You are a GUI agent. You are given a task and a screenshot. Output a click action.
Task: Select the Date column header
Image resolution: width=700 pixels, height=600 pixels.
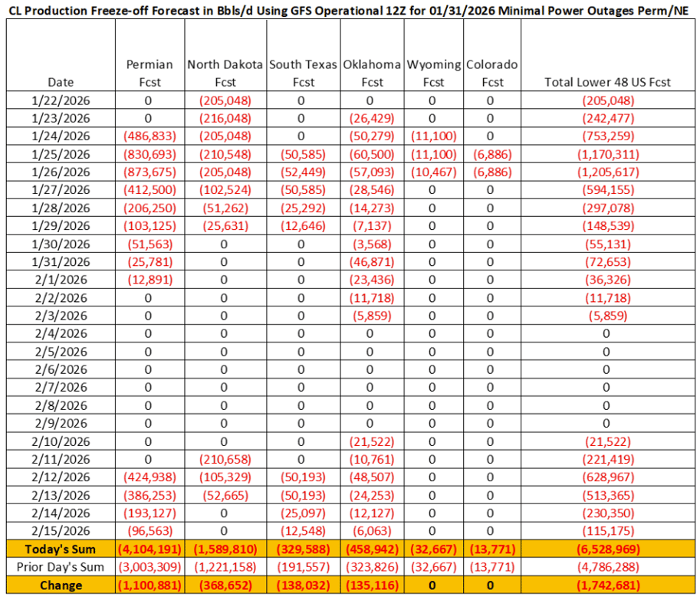point(61,82)
